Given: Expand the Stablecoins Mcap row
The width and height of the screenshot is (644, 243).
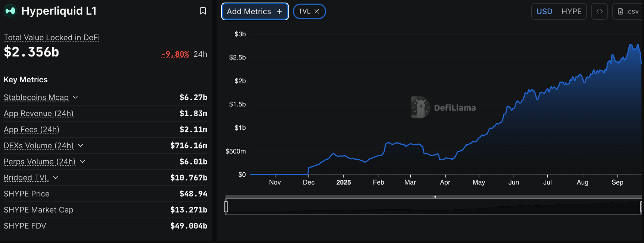Looking at the screenshot, I should [75, 97].
